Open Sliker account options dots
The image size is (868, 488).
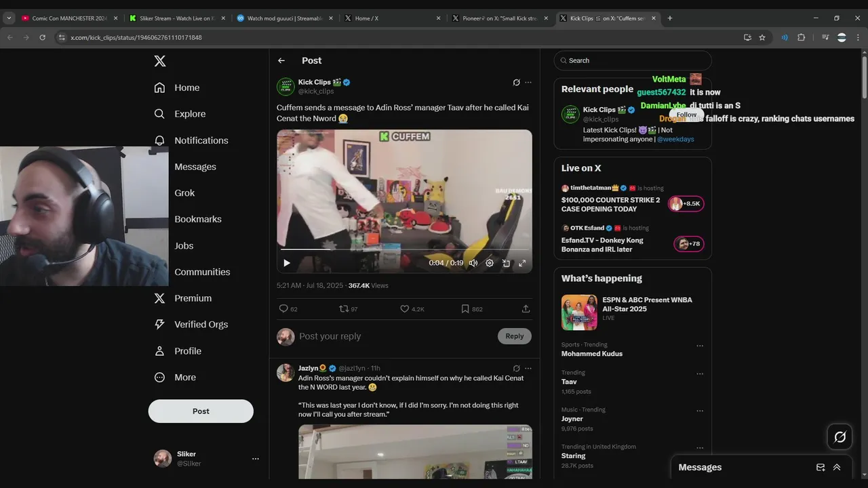[x=256, y=459]
